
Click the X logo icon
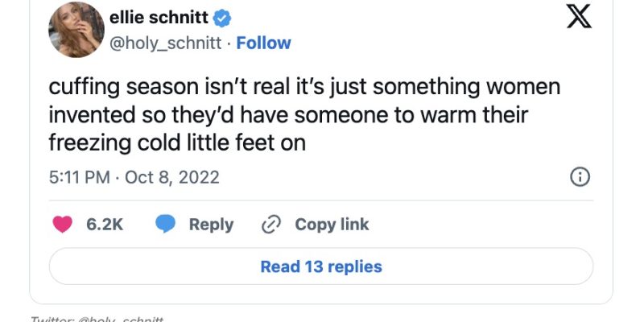(x=579, y=15)
